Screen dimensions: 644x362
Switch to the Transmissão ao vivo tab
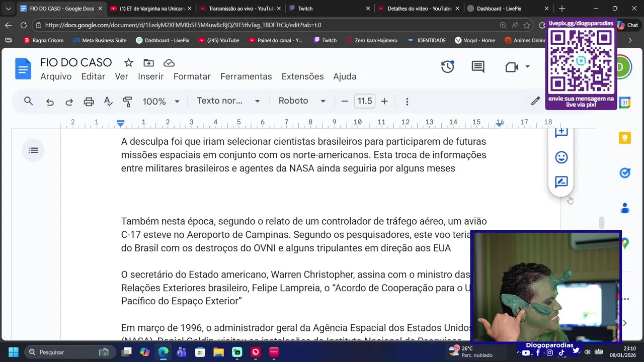pos(239,9)
